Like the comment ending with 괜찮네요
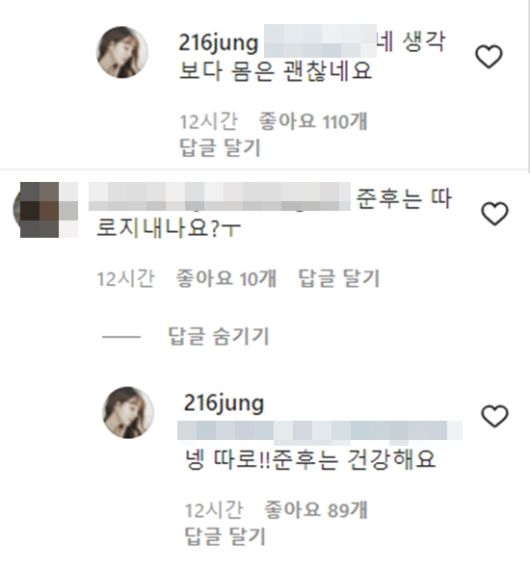 coord(489,57)
